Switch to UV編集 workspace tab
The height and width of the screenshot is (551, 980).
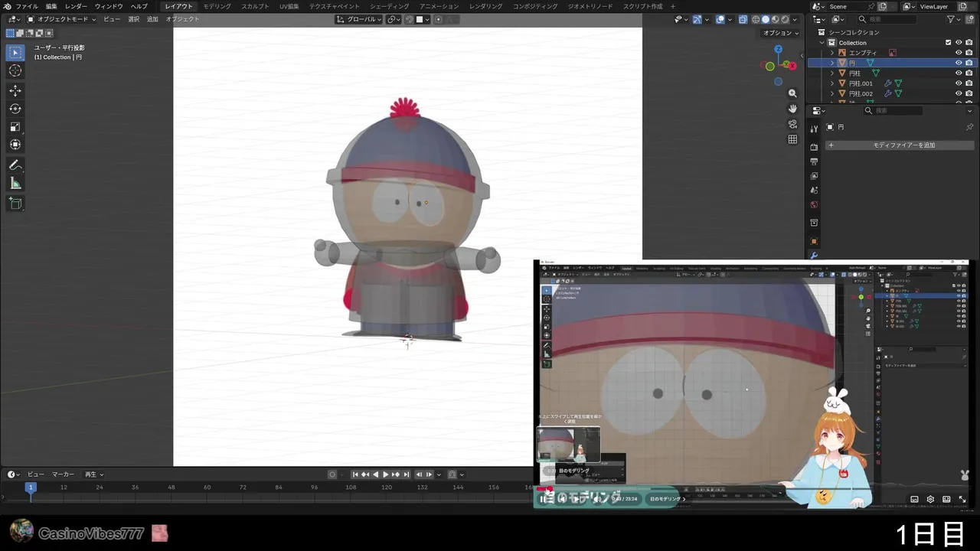(x=289, y=6)
